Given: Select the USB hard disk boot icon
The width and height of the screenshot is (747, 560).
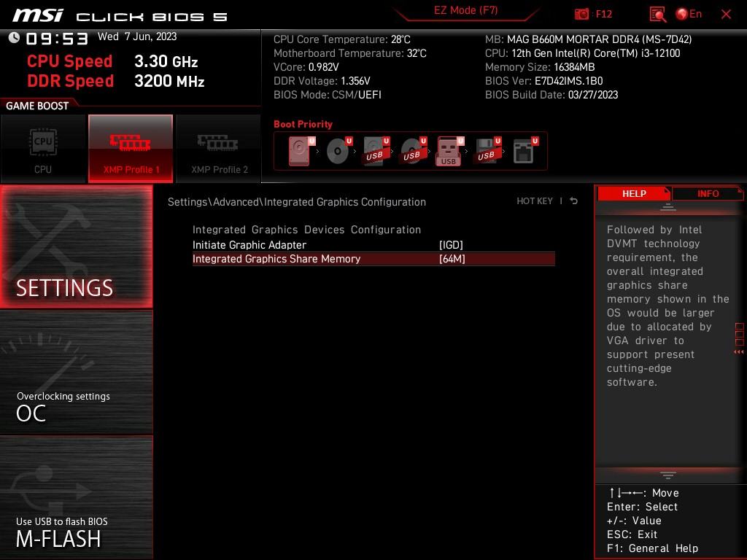Looking at the screenshot, I should pyautogui.click(x=376, y=151).
